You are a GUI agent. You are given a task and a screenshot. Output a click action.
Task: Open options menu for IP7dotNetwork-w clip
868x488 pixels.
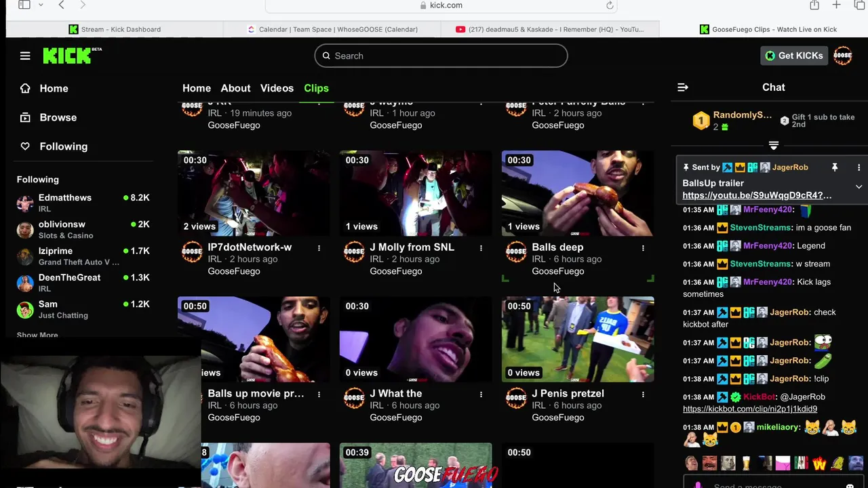tap(319, 248)
